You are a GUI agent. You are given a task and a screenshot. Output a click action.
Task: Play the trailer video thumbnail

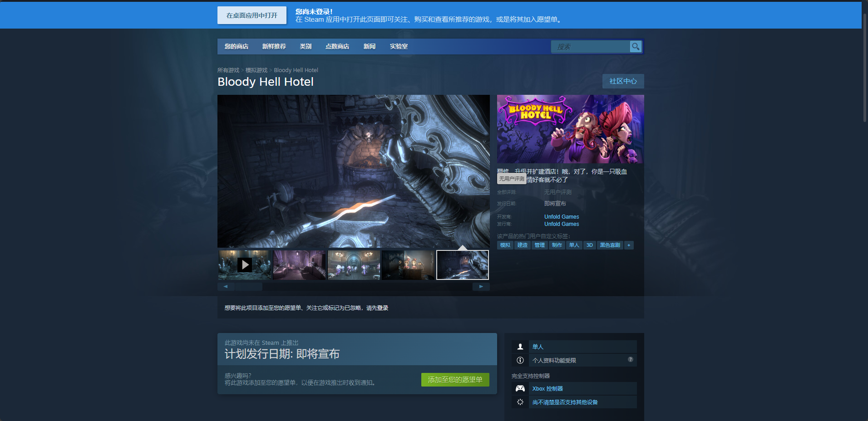(x=245, y=265)
